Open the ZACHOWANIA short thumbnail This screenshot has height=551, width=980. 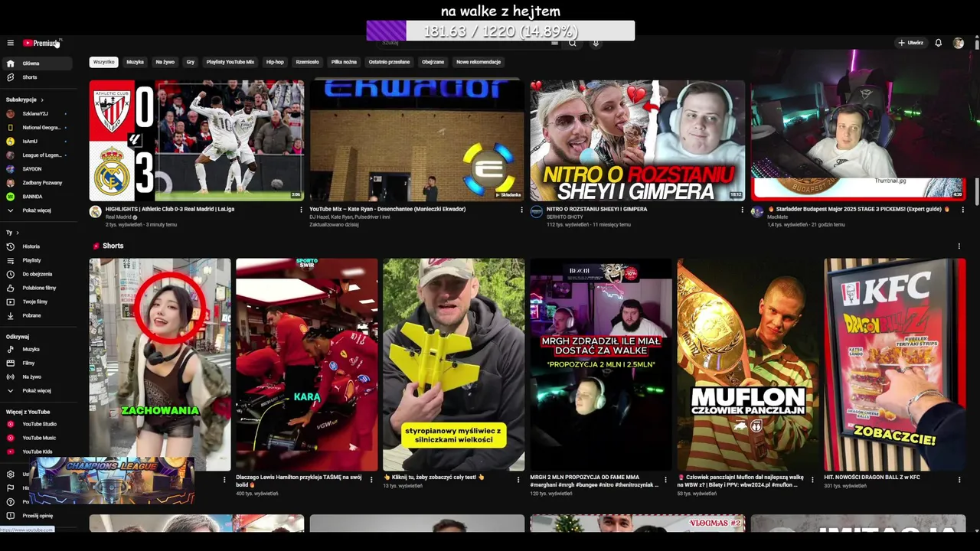(x=160, y=364)
